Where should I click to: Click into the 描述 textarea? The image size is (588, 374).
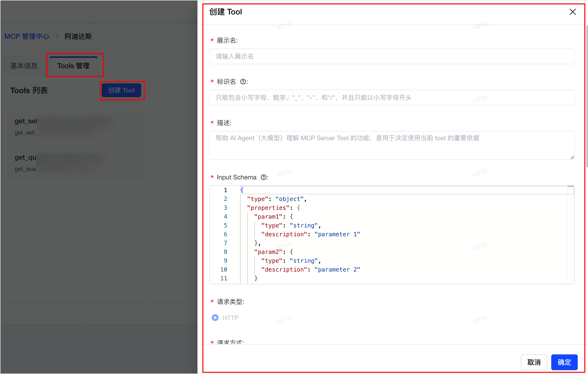pyautogui.click(x=392, y=145)
